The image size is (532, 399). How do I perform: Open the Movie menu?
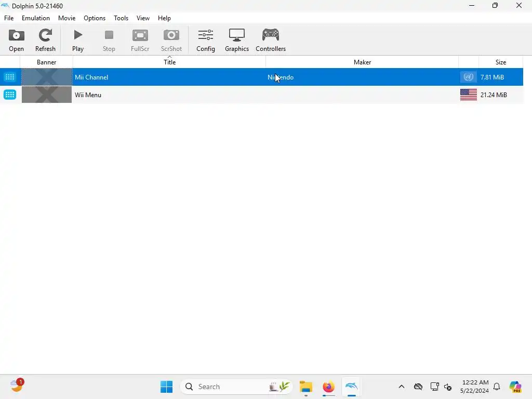click(67, 18)
